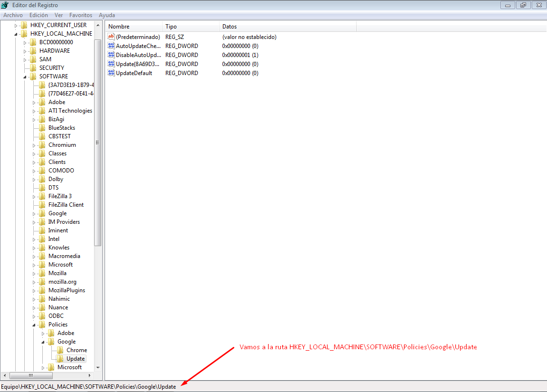This screenshot has height=392, width=547.
Task: Click the tree horizontal scroll right arrow
Action: pyautogui.click(x=90, y=376)
